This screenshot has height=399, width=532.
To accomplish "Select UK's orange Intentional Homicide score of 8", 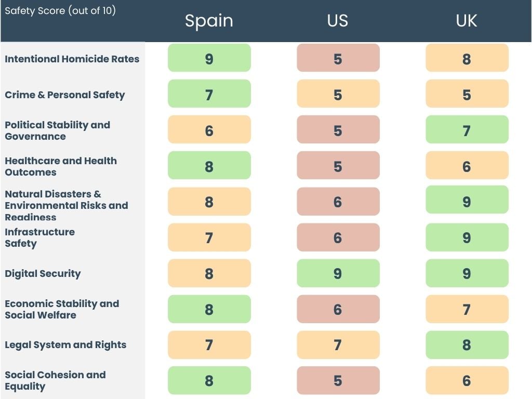I will pos(467,58).
